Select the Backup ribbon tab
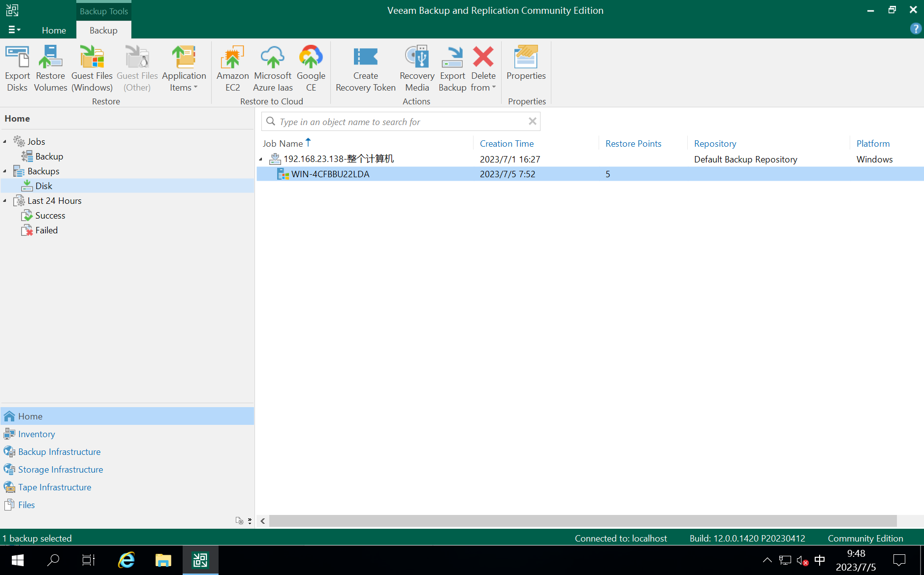 click(103, 30)
